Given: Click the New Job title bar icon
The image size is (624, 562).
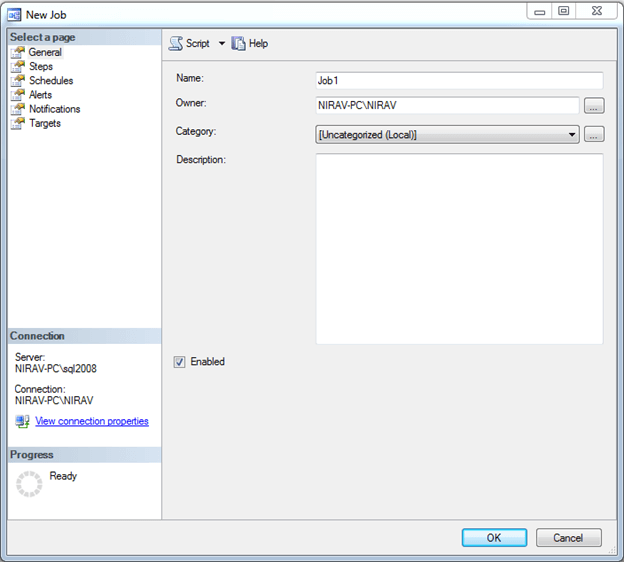Looking at the screenshot, I should point(14,15).
